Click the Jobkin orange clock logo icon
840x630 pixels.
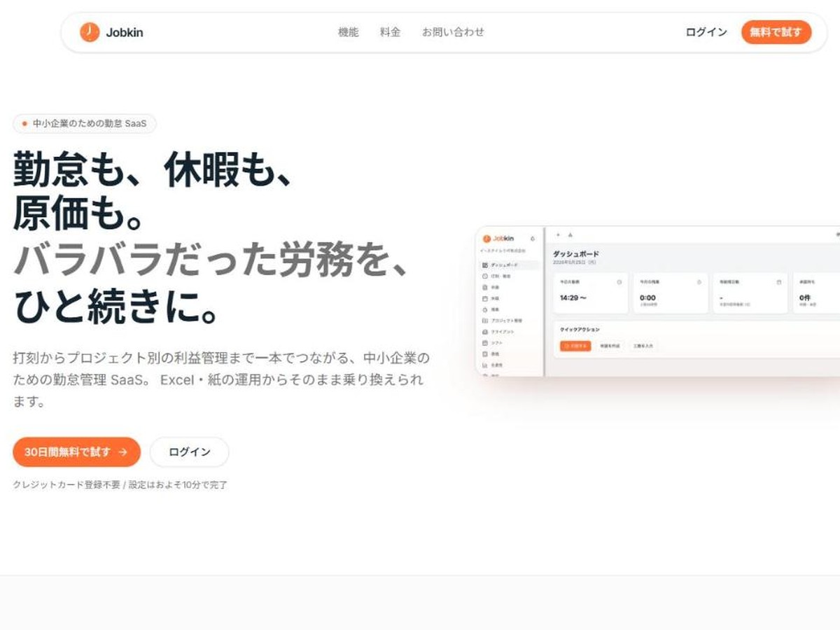point(90,32)
